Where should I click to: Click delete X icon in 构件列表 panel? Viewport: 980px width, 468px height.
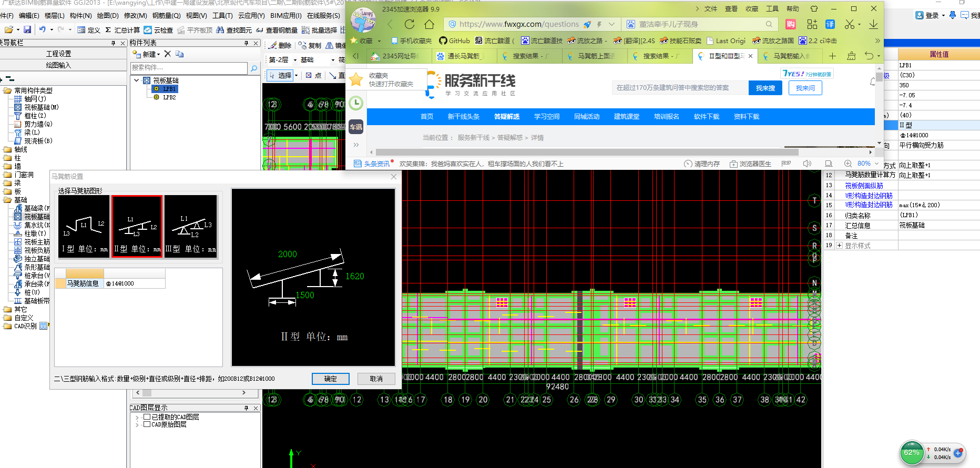(168, 54)
